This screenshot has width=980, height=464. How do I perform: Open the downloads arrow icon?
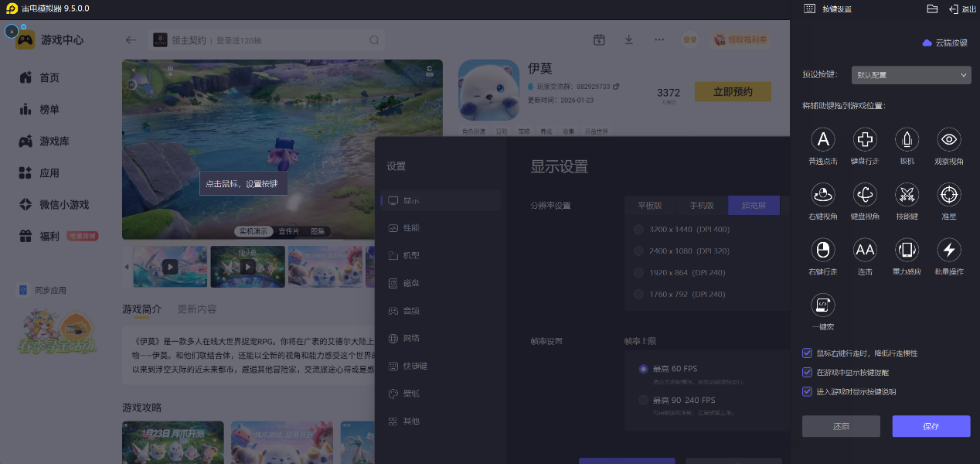click(x=628, y=39)
